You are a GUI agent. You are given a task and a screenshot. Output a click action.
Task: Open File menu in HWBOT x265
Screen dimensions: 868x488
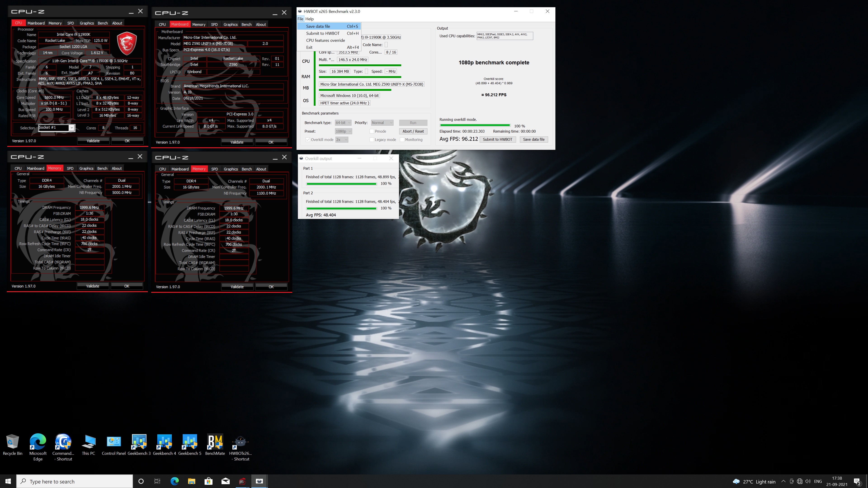coord(300,19)
